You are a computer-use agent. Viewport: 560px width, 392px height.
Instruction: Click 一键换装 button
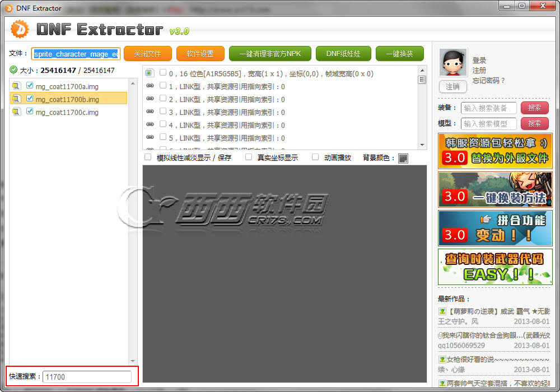pos(400,54)
